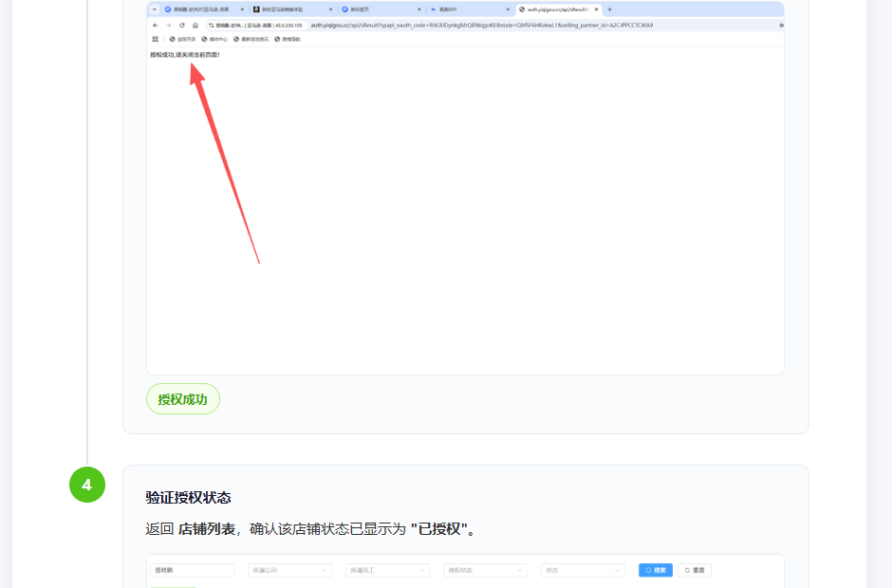Click the blue 搜索 button
Image resolution: width=892 pixels, height=588 pixels.
pyautogui.click(x=656, y=570)
